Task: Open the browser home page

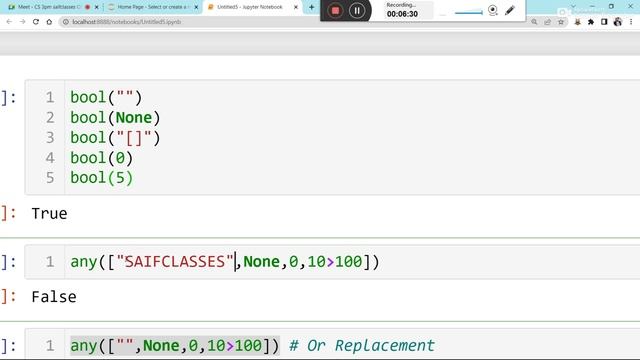Action: 49,22
